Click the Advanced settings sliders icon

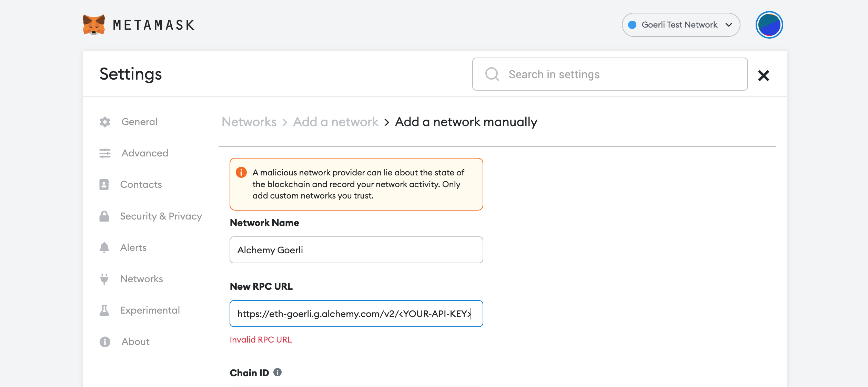105,153
